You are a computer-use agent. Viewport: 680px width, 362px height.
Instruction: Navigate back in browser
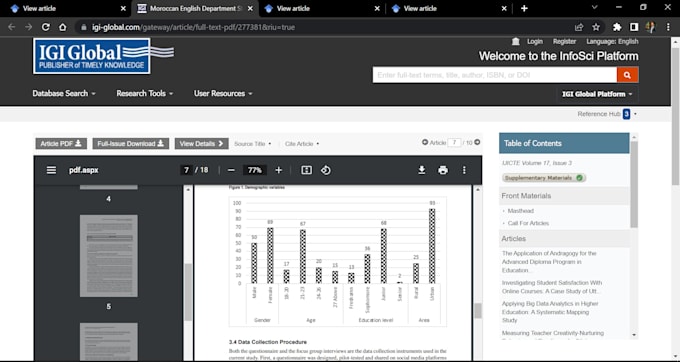click(12, 27)
